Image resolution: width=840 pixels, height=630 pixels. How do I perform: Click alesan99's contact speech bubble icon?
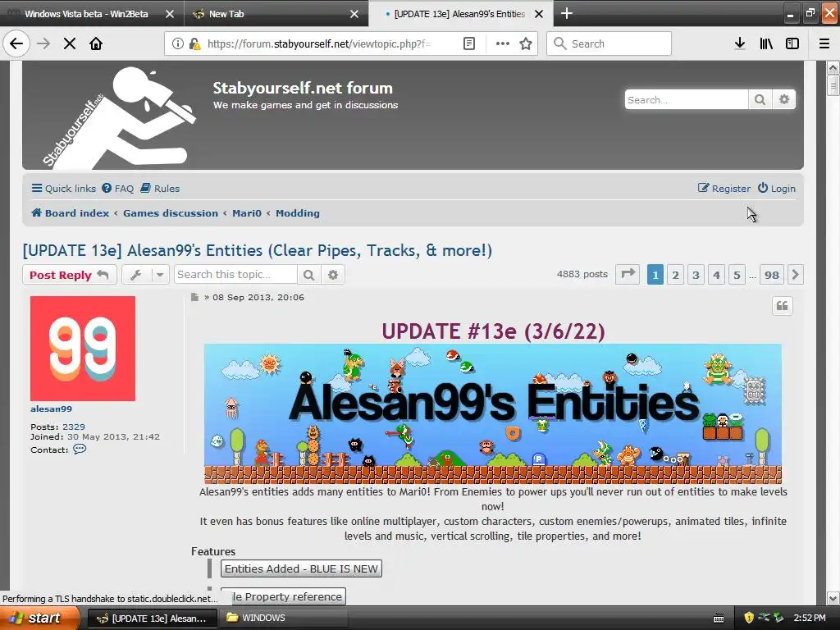coord(80,449)
